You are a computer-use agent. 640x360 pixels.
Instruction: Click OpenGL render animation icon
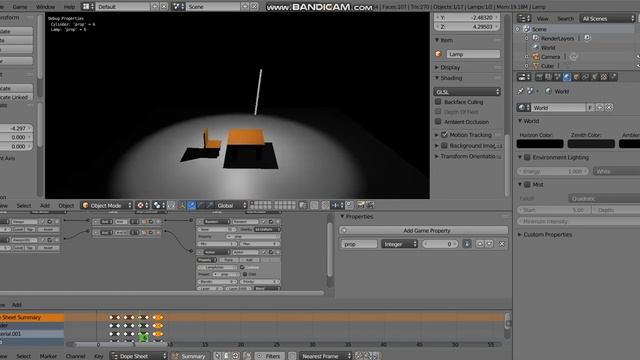point(370,205)
